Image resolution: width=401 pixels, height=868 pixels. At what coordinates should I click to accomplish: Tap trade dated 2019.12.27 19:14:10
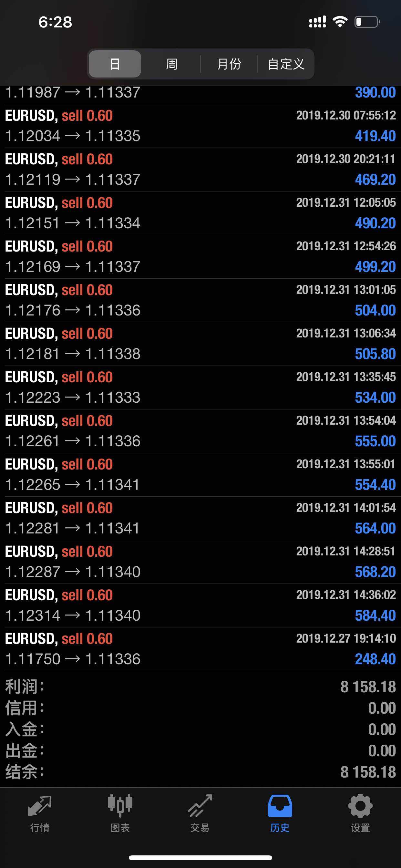tap(200, 649)
